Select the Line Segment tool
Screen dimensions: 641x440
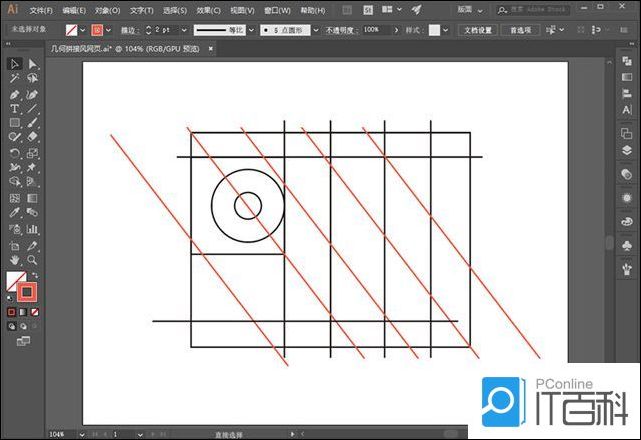tap(32, 109)
